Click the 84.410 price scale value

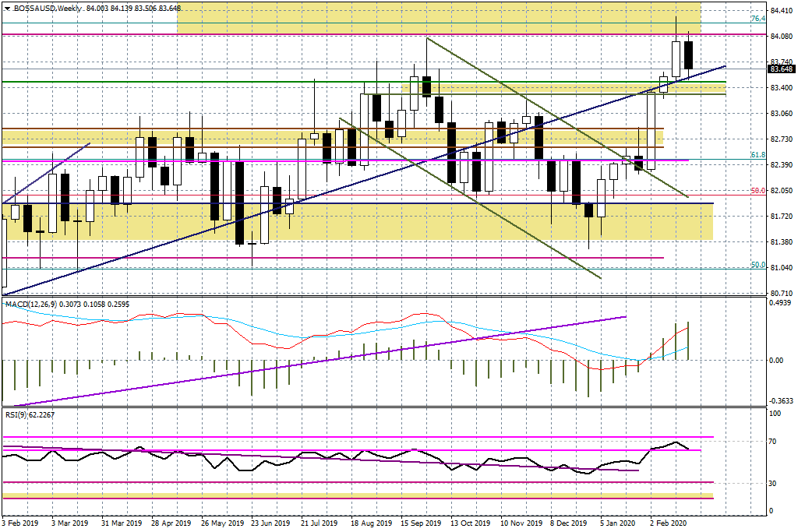tap(781, 11)
